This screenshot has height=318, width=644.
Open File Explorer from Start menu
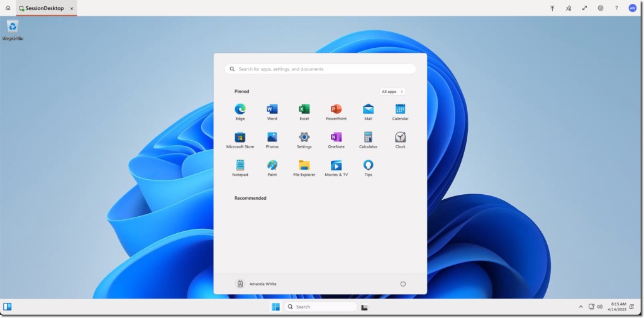pos(304,168)
